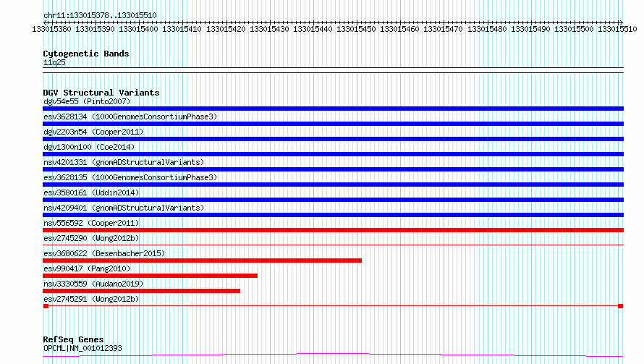This screenshot has height=364, width=644.
Task: Open variant nsv4201331 gnomAD label
Action: coord(124,162)
